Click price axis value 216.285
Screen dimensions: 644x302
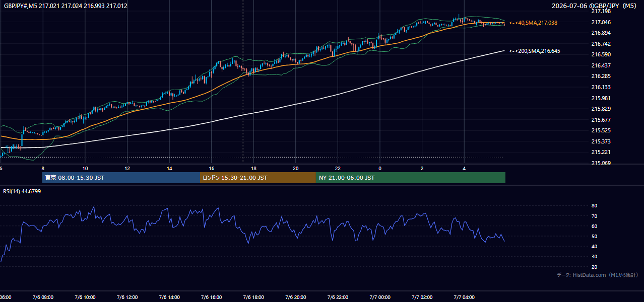click(601, 76)
